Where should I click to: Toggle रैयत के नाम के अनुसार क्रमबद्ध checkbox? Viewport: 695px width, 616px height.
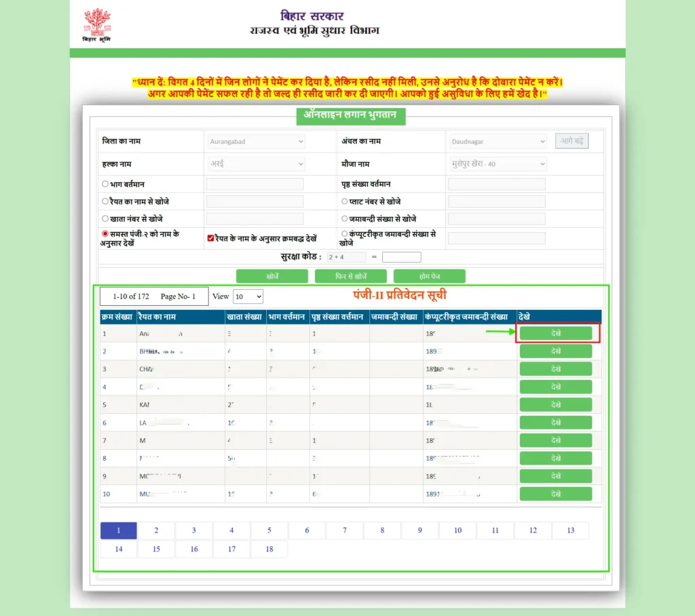[210, 238]
